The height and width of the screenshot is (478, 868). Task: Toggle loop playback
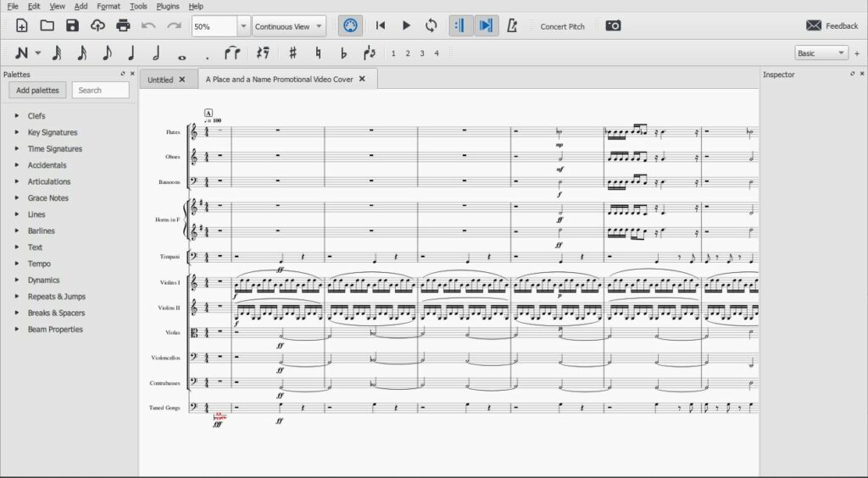pos(431,26)
